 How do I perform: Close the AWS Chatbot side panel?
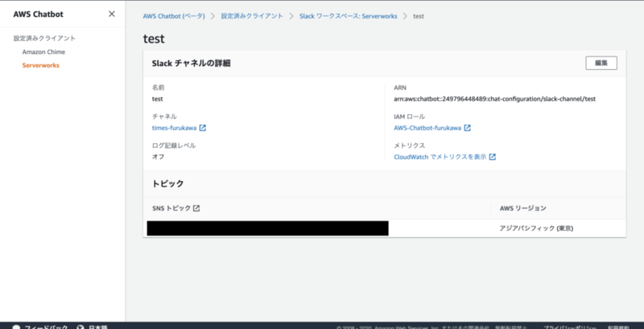pos(112,14)
